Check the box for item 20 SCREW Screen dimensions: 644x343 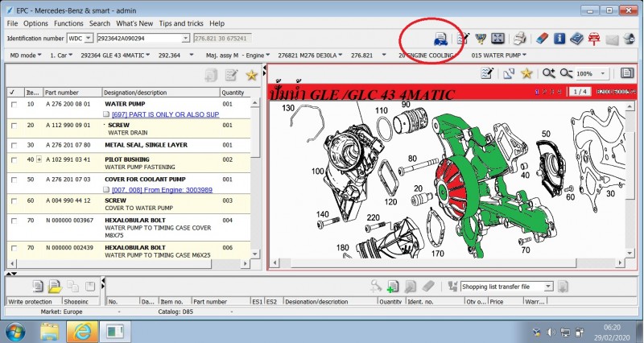coord(14,126)
